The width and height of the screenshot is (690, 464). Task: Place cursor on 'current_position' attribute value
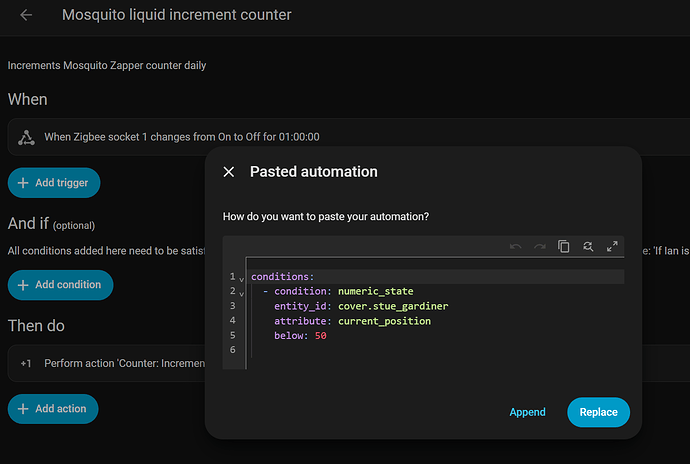pos(384,321)
